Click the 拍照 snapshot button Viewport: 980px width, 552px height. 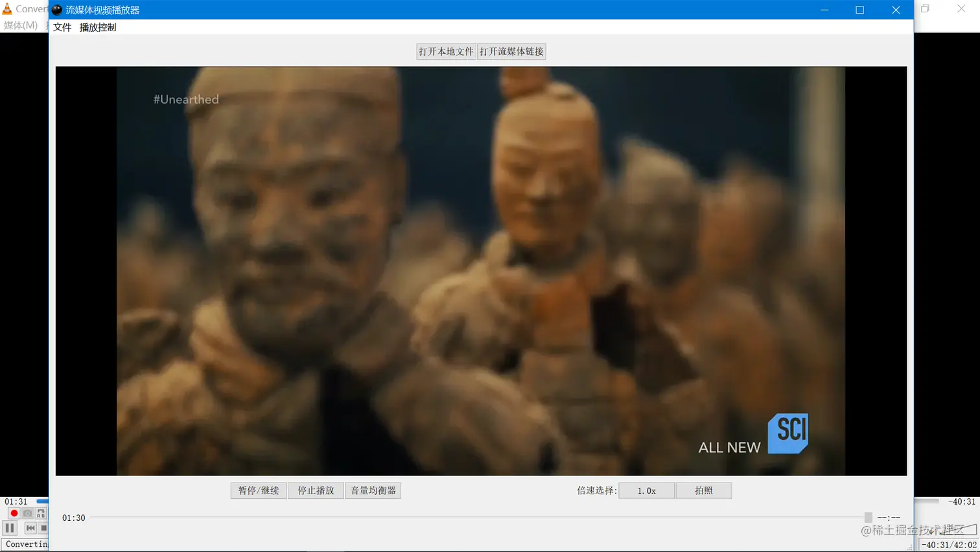(x=704, y=490)
